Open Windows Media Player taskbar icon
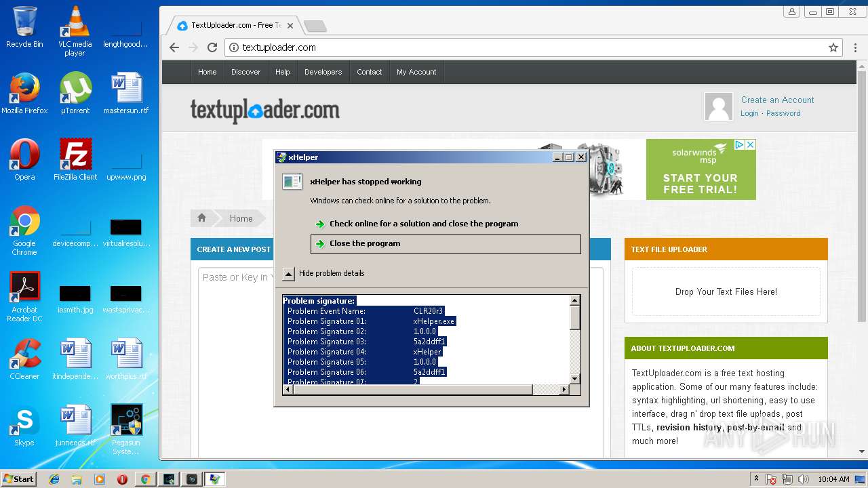Screen dimensions: 868x488 point(100,479)
